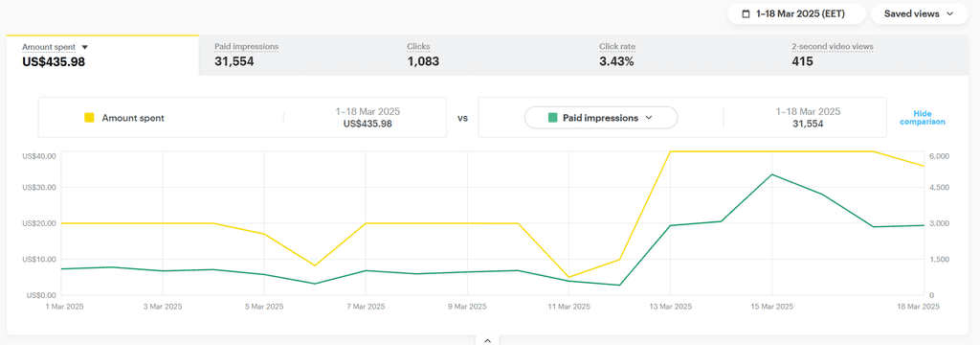
Task: Switch to the 2-second video views tab
Action: 872,55
